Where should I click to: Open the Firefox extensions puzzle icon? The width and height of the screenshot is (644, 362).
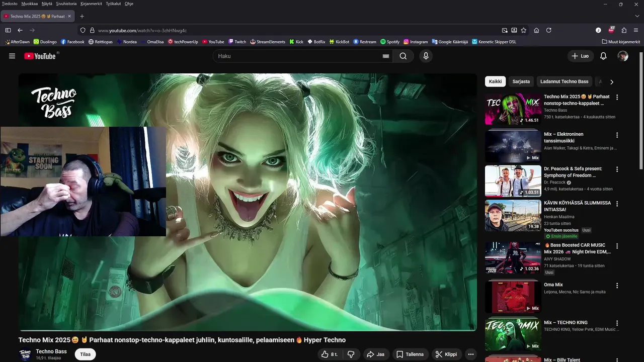pyautogui.click(x=624, y=30)
